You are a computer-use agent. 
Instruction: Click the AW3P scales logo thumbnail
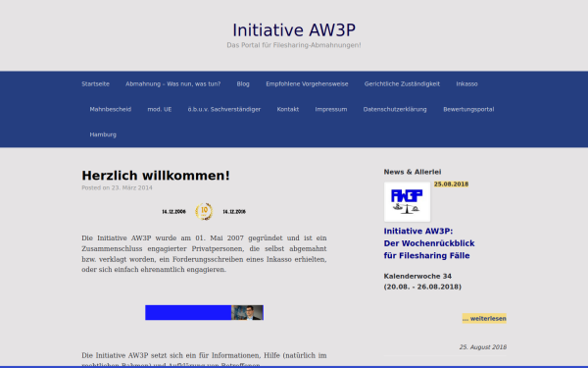407,202
